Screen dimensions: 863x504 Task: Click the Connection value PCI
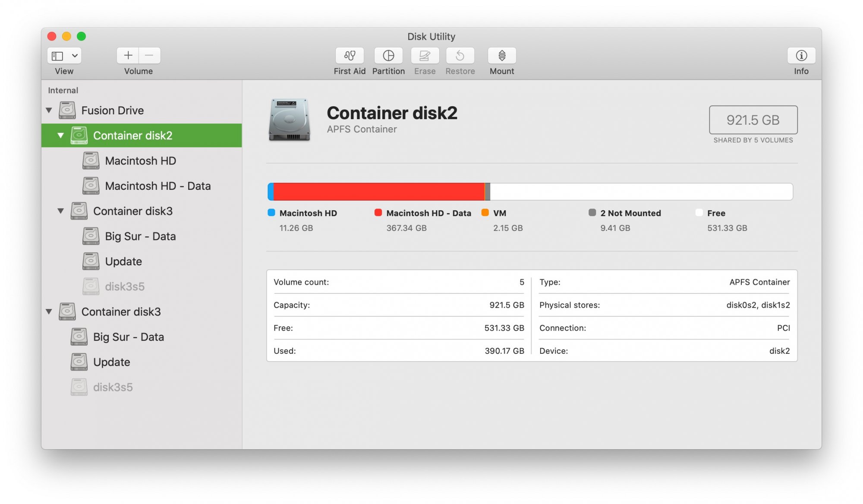pyautogui.click(x=784, y=328)
